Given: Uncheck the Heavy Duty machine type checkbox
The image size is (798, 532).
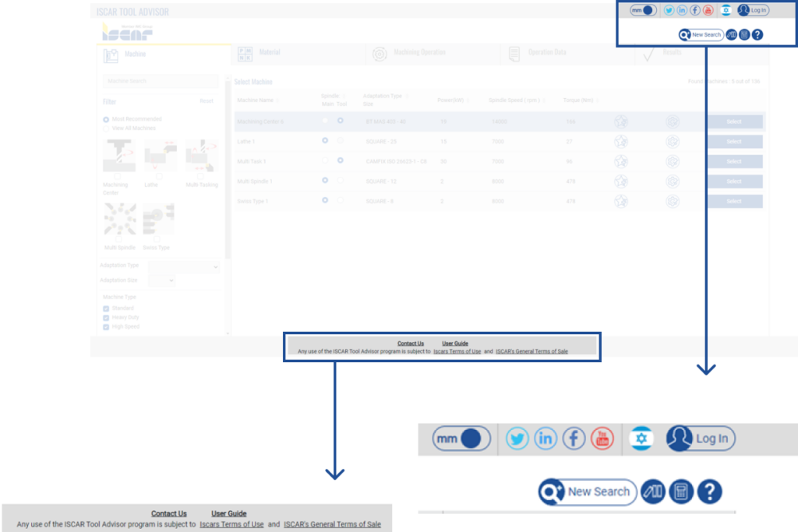Looking at the screenshot, I should point(106,318).
